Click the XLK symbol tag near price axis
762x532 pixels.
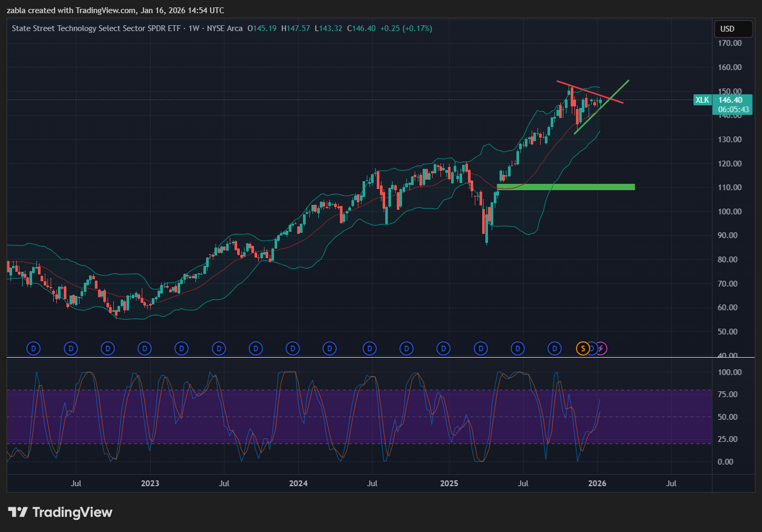[x=702, y=100]
